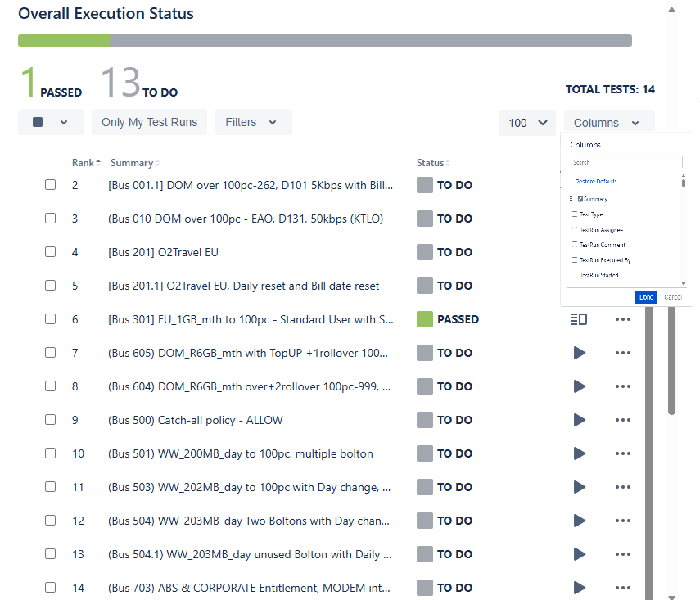Start Bus 703 test using play icon
This screenshot has height=600, width=700.
580,588
